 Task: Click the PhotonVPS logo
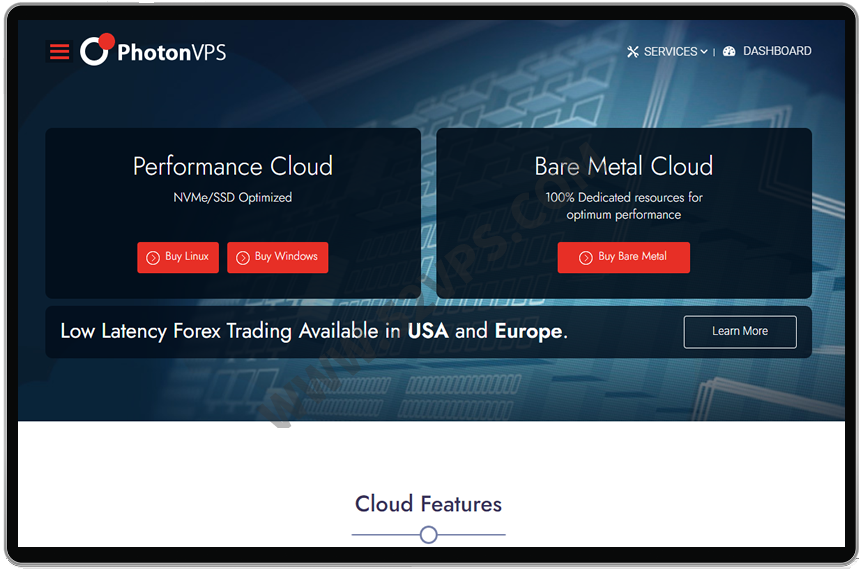[x=153, y=51]
